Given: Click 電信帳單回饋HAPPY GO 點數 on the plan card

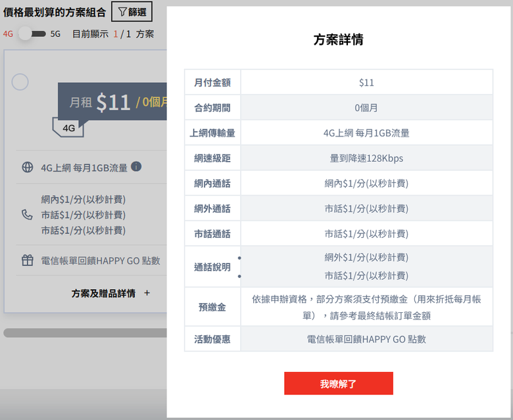Looking at the screenshot, I should tap(101, 261).
